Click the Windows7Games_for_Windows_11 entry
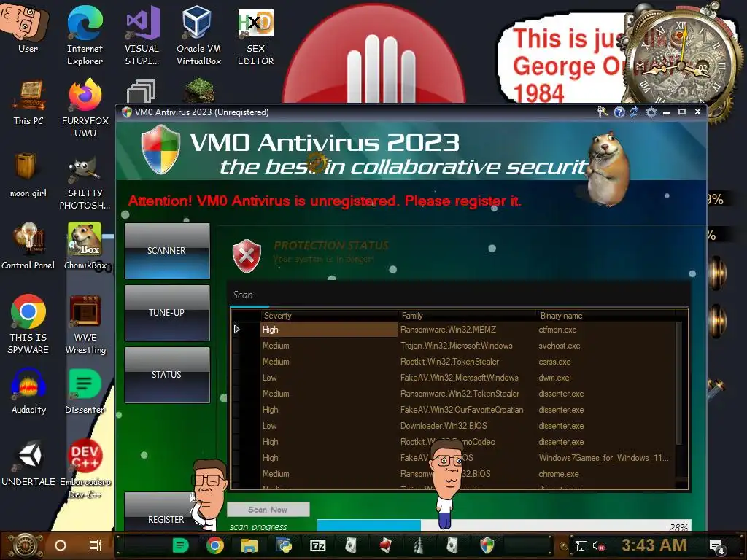The width and height of the screenshot is (747, 560). pos(603,458)
